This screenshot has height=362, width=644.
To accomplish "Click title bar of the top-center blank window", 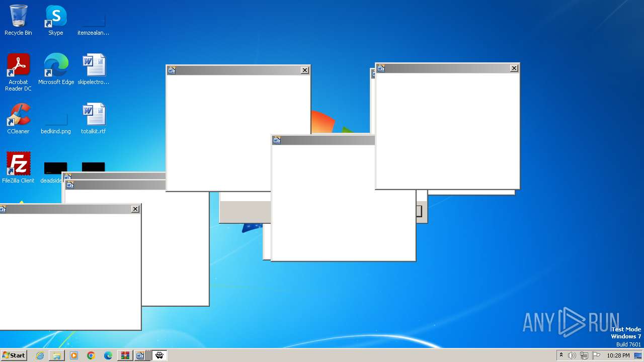I will [238, 70].
